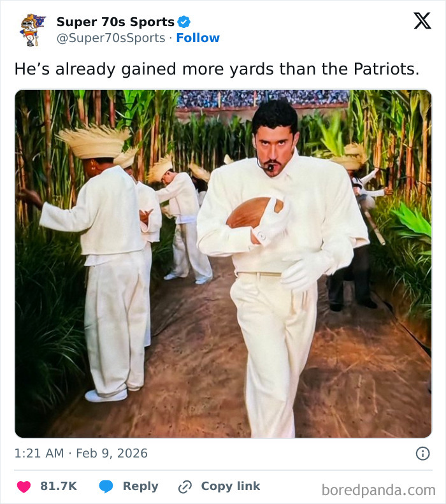Viewport: 446px width, 504px height.
Task: Click the Copy link text
Action: click(x=231, y=486)
